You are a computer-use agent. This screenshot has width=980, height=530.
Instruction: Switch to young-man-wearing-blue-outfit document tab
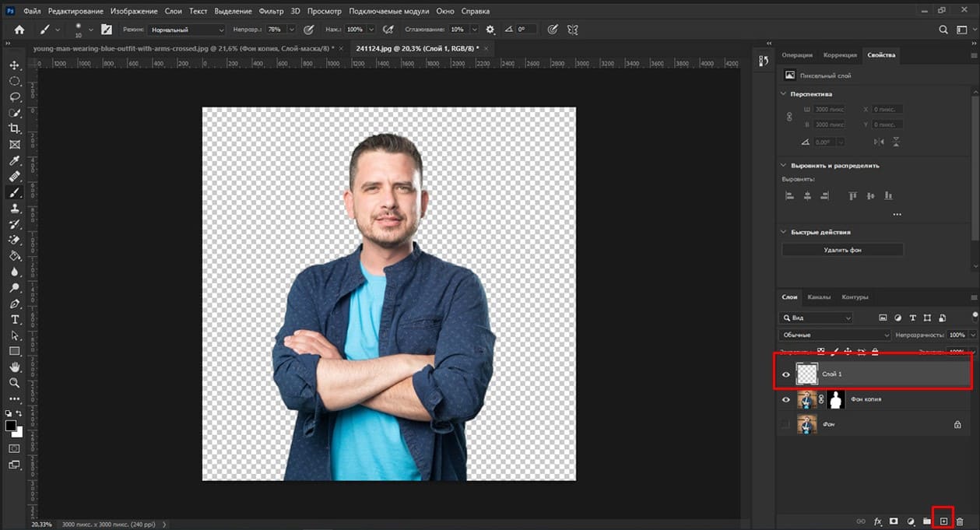click(184, 48)
